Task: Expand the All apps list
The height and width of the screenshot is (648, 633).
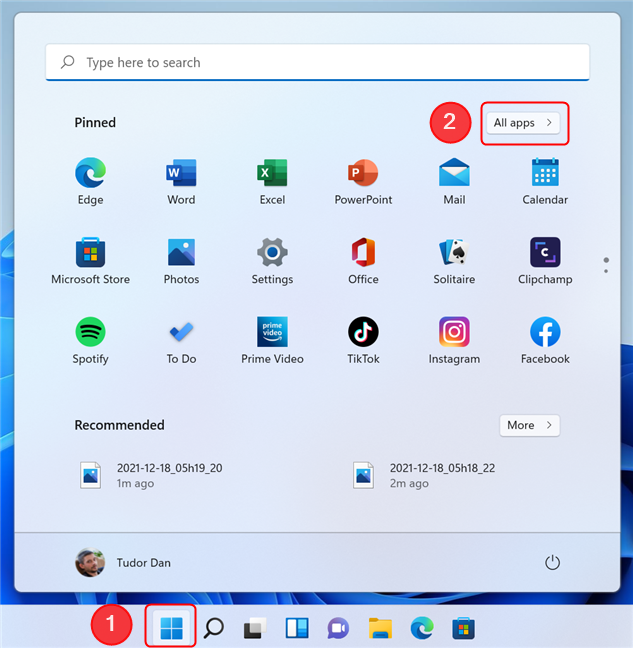Action: pyautogui.click(x=523, y=123)
